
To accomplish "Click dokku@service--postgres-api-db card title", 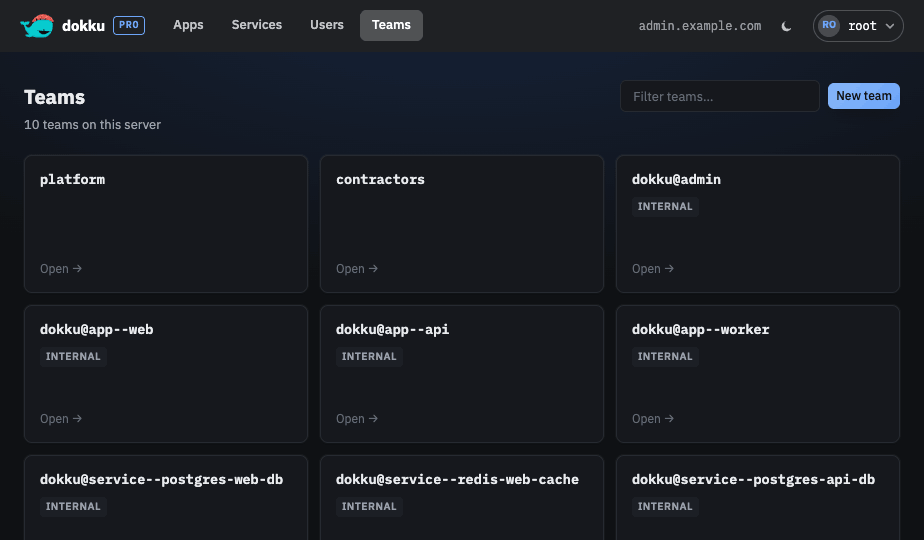I will pyautogui.click(x=753, y=479).
